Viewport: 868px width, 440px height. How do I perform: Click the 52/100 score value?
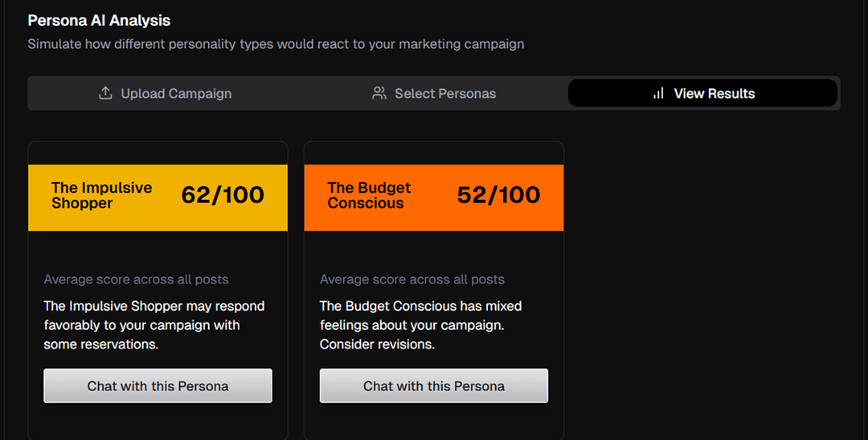tap(498, 195)
